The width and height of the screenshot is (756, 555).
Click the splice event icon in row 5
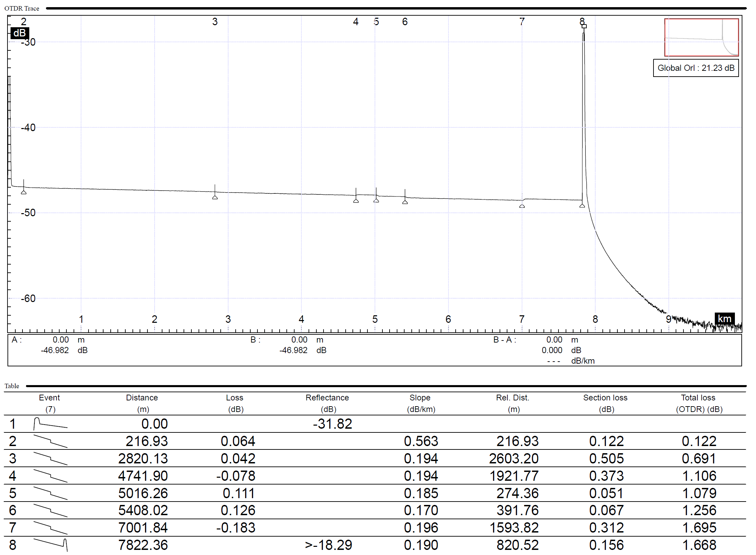coord(50,493)
